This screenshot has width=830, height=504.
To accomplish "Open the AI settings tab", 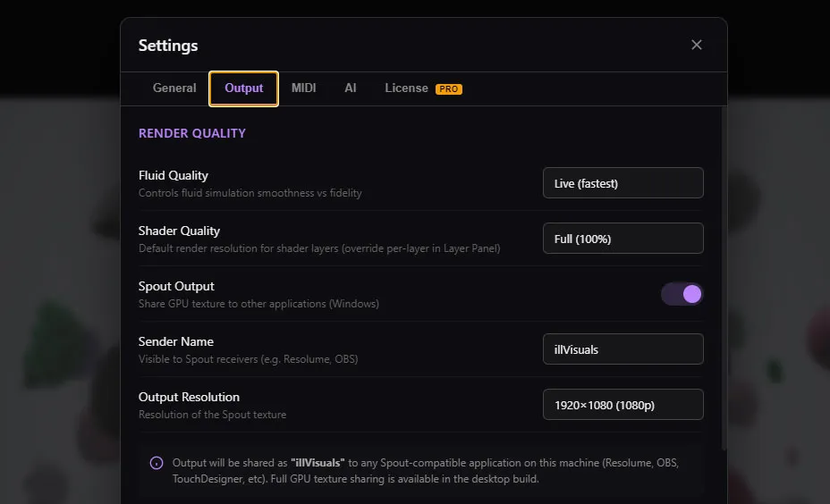I will [351, 88].
